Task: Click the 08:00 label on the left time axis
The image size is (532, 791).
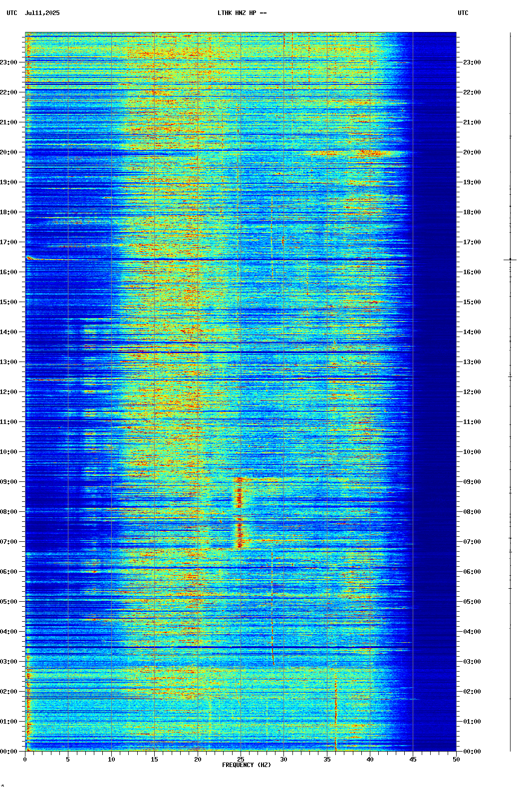Action: coord(8,512)
